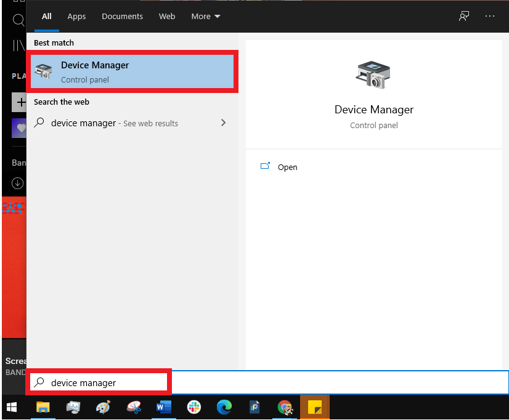Open the Snip & Sketch tool
The image size is (509, 420).
click(x=133, y=407)
